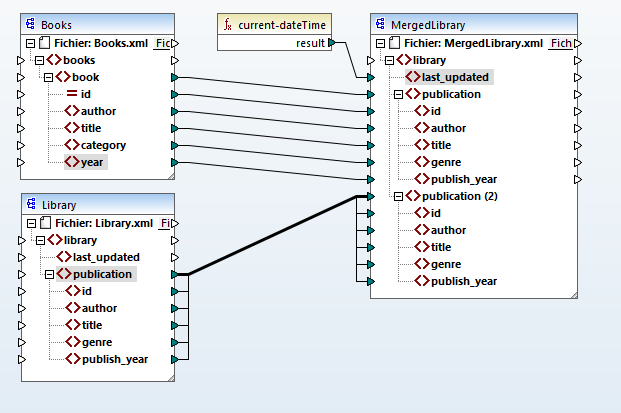Viewport: 621px width, 413px height.
Task: Click the fx icon on current-dateTime function
Action: [x=227, y=24]
